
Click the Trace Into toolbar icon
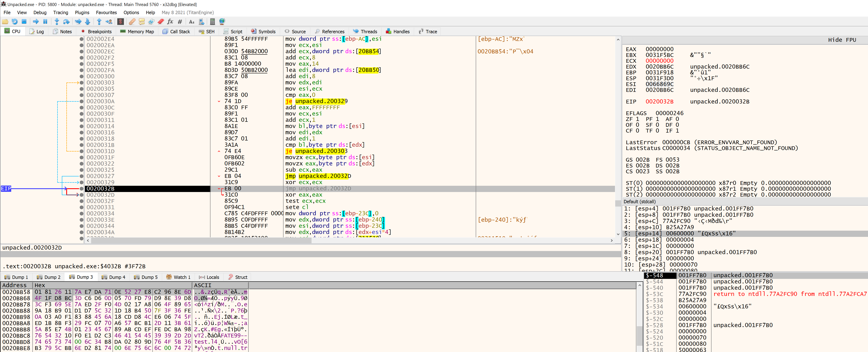(x=78, y=22)
